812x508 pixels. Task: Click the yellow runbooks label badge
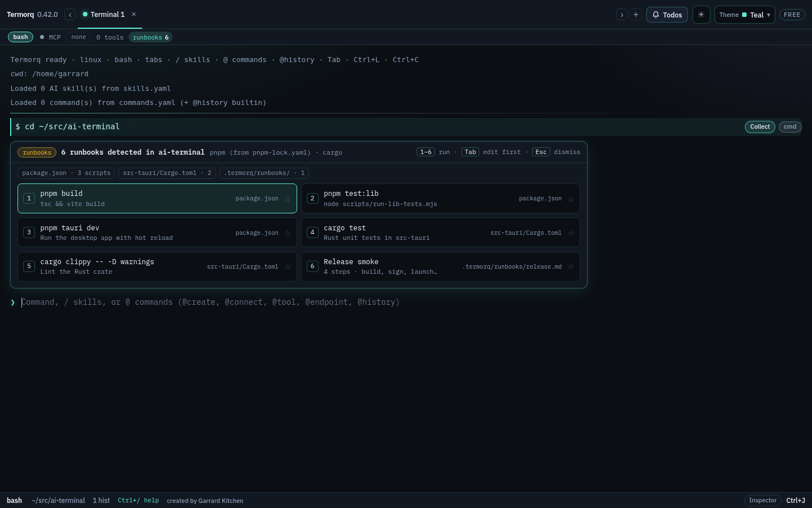(x=37, y=152)
